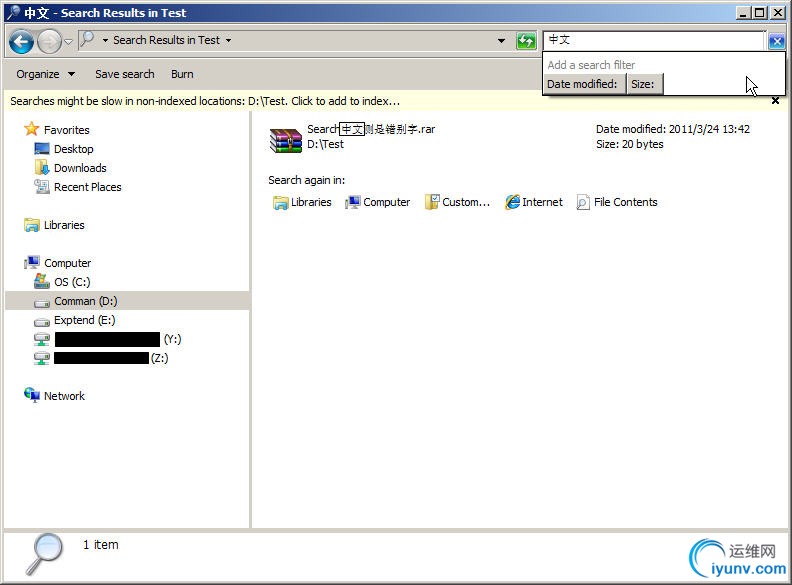792x585 pixels.
Task: Expand the address bar history dropdown
Action: (x=501, y=40)
